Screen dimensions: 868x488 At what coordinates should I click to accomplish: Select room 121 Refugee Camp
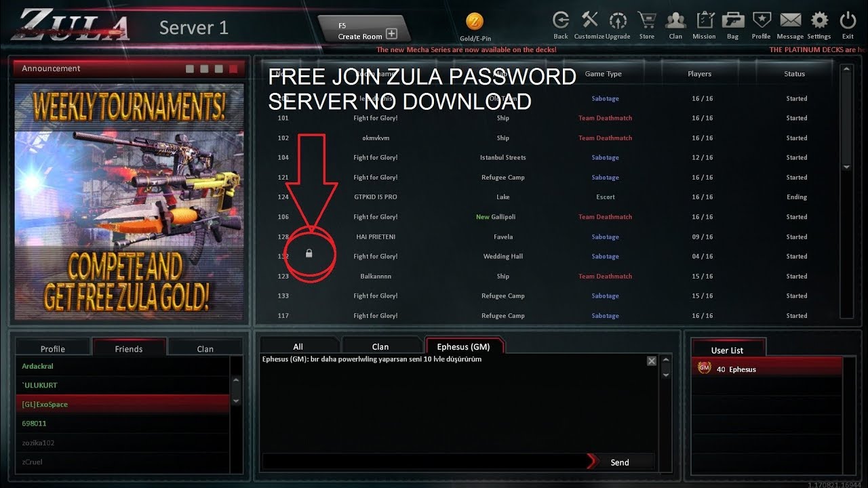(548, 177)
